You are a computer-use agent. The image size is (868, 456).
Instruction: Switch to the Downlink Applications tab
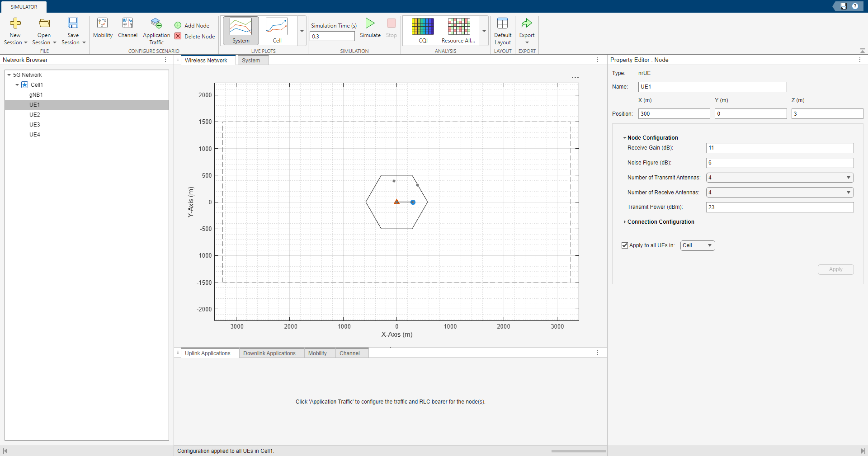270,353
